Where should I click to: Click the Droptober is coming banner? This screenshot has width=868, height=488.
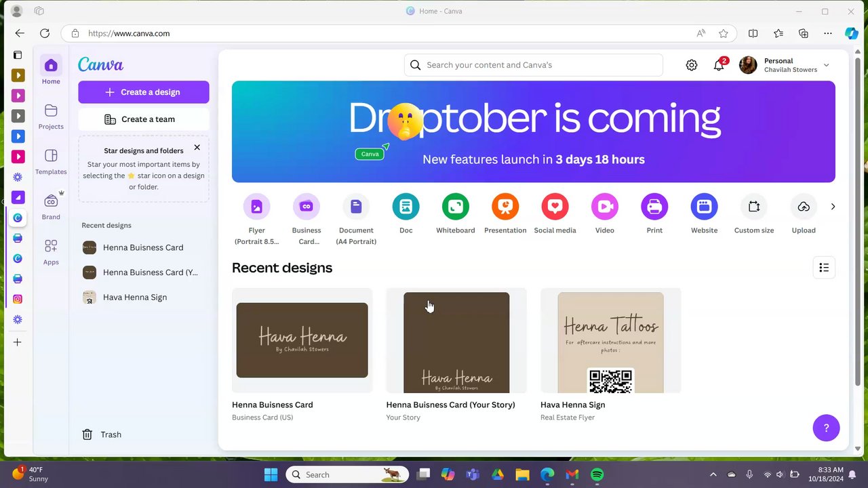(x=534, y=131)
